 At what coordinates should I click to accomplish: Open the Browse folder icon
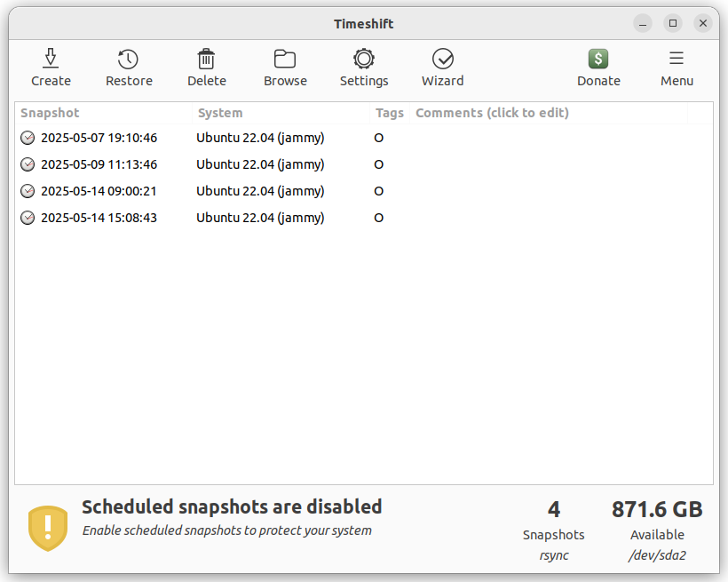tap(285, 59)
